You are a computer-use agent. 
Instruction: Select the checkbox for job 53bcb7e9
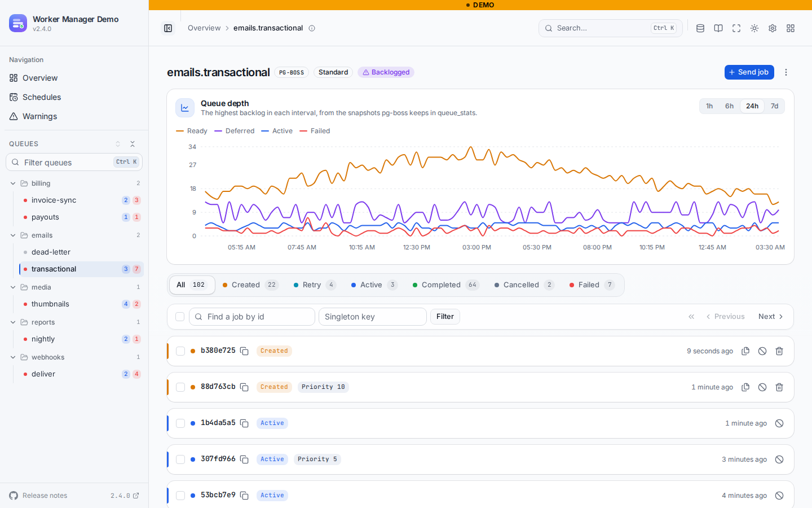click(x=180, y=496)
